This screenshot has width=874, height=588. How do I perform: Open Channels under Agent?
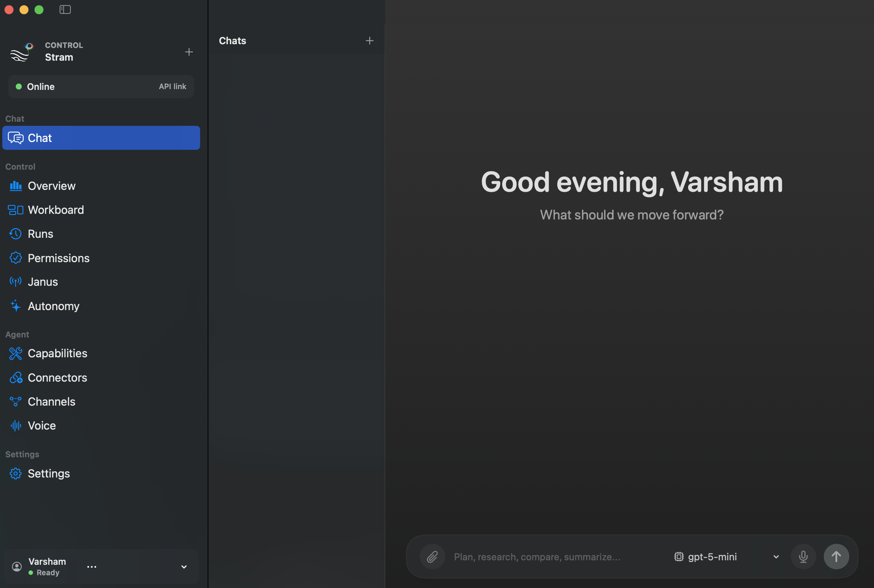(x=101, y=401)
